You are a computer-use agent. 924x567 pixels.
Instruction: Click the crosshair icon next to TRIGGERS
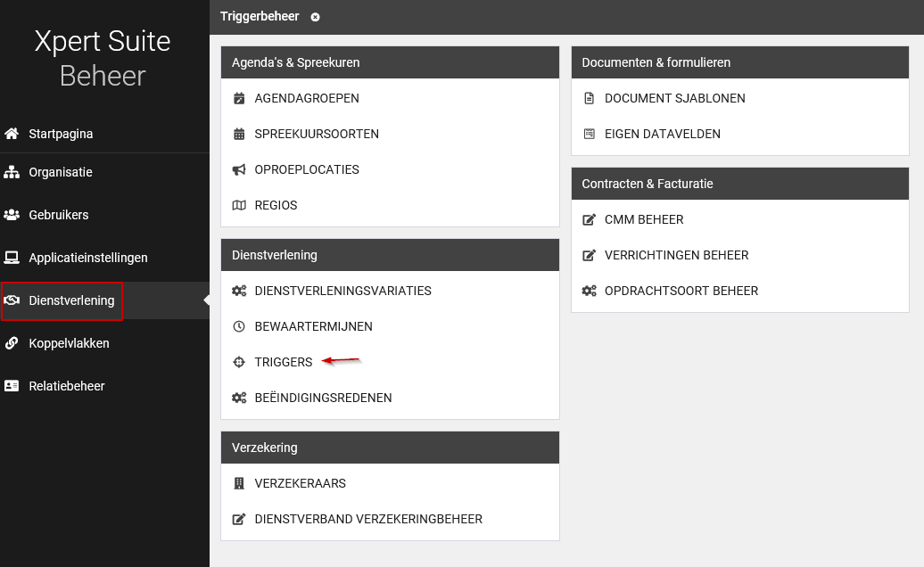(x=239, y=362)
